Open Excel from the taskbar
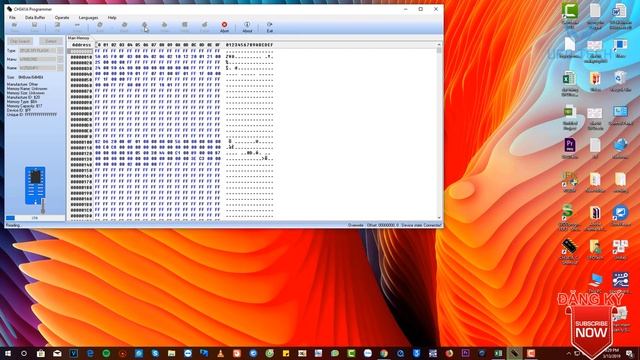 click(498, 353)
